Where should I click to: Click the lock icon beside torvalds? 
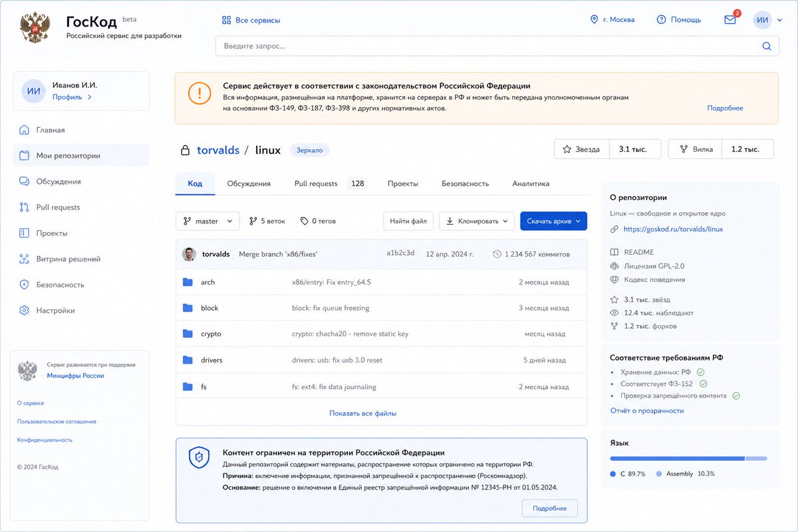[186, 150]
